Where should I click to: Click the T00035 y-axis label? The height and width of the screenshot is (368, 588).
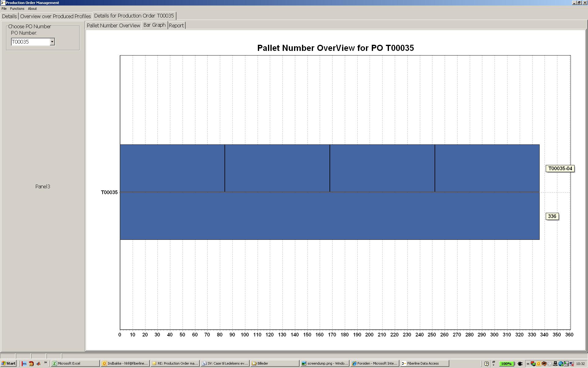109,192
